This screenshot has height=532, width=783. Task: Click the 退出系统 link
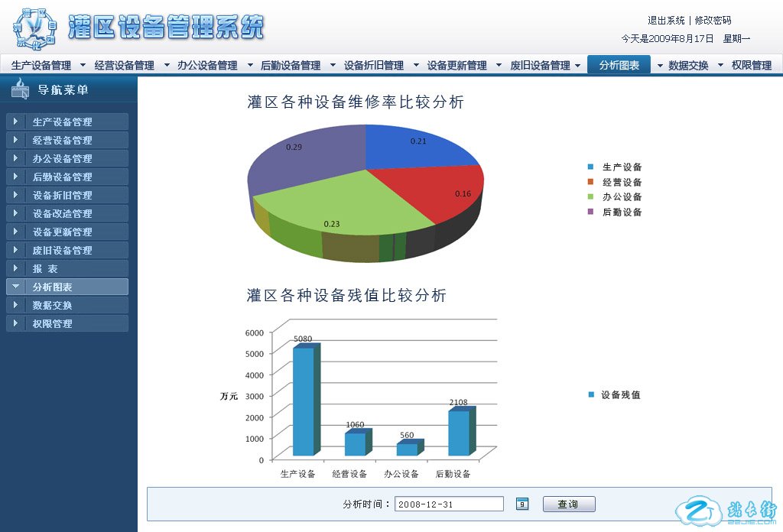pos(666,21)
